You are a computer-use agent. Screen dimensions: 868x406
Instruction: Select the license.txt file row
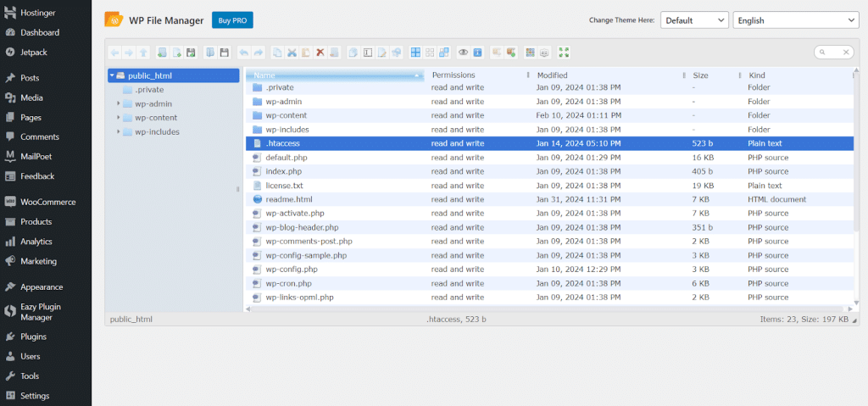click(549, 186)
